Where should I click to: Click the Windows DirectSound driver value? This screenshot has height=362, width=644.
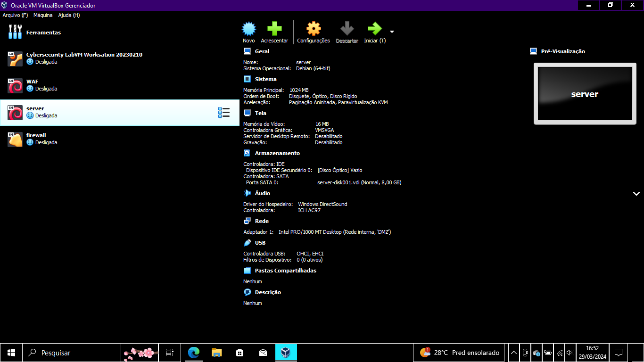click(x=322, y=204)
